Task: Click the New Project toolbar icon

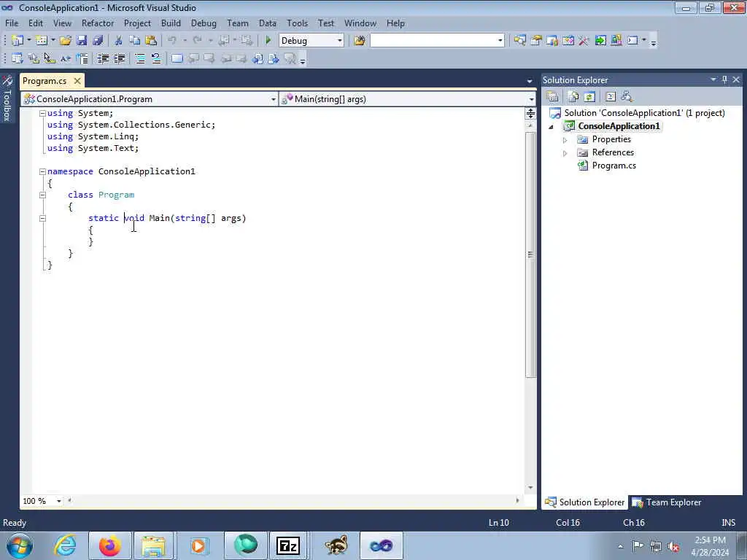Action: [x=18, y=41]
